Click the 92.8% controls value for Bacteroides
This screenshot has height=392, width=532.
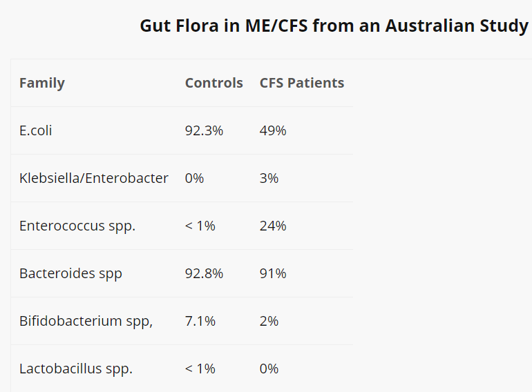point(204,274)
